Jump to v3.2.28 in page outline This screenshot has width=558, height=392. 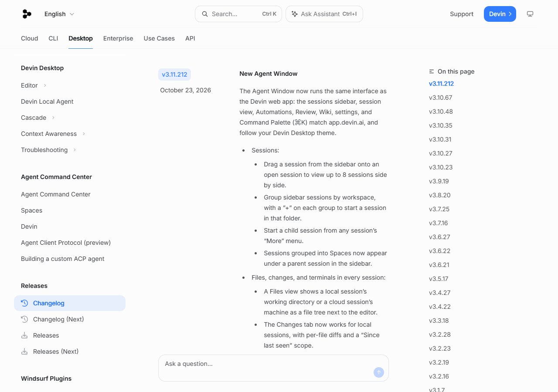pyautogui.click(x=440, y=335)
